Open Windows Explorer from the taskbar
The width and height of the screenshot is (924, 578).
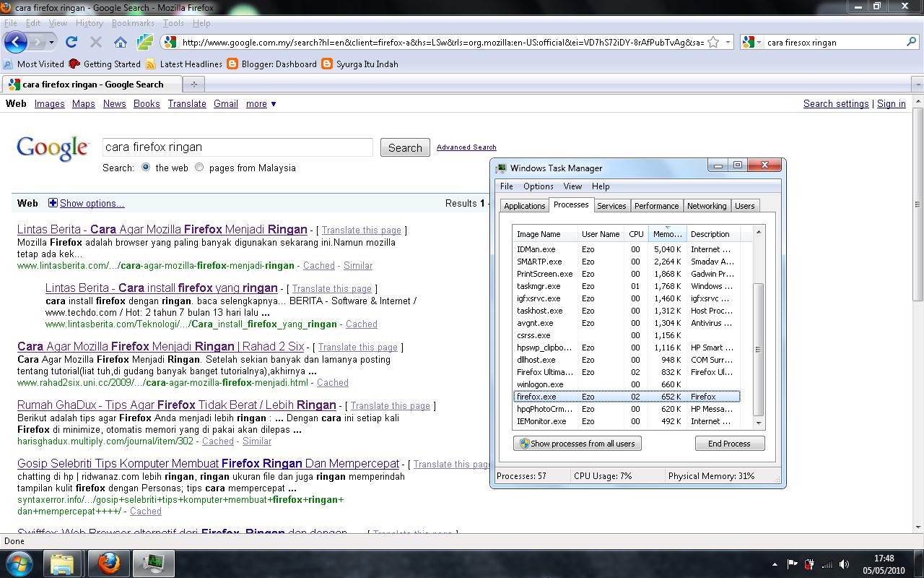(x=62, y=562)
